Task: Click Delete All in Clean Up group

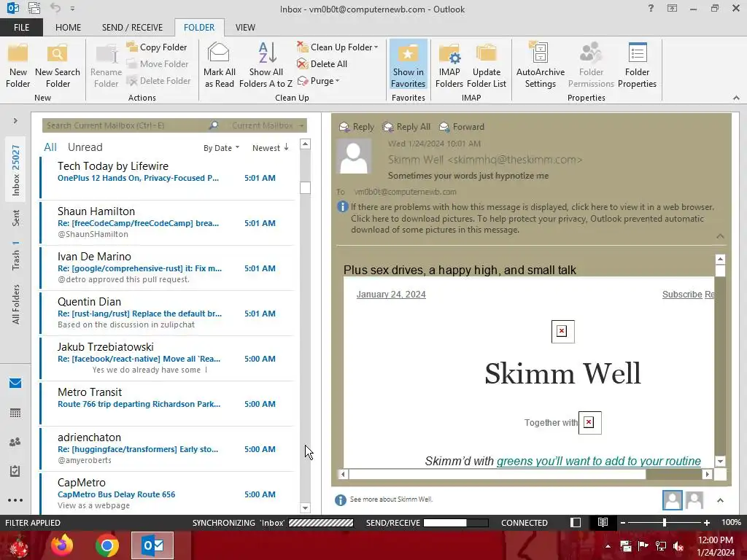Action: pos(322,64)
